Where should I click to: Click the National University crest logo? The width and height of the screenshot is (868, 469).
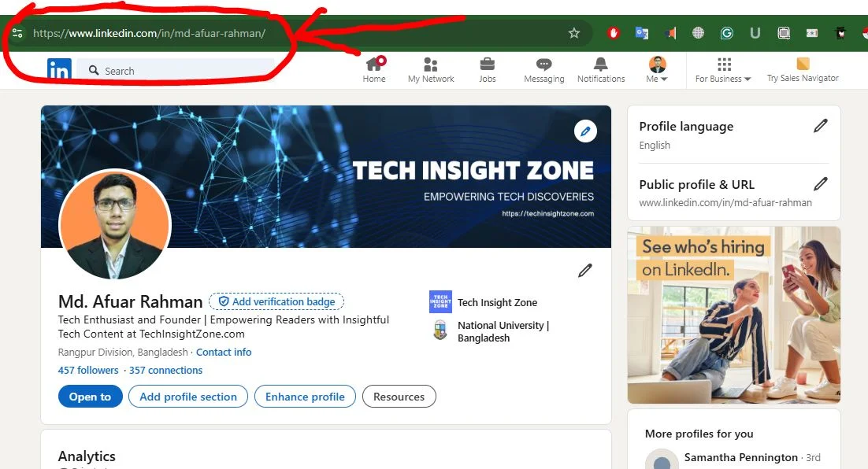(x=440, y=331)
